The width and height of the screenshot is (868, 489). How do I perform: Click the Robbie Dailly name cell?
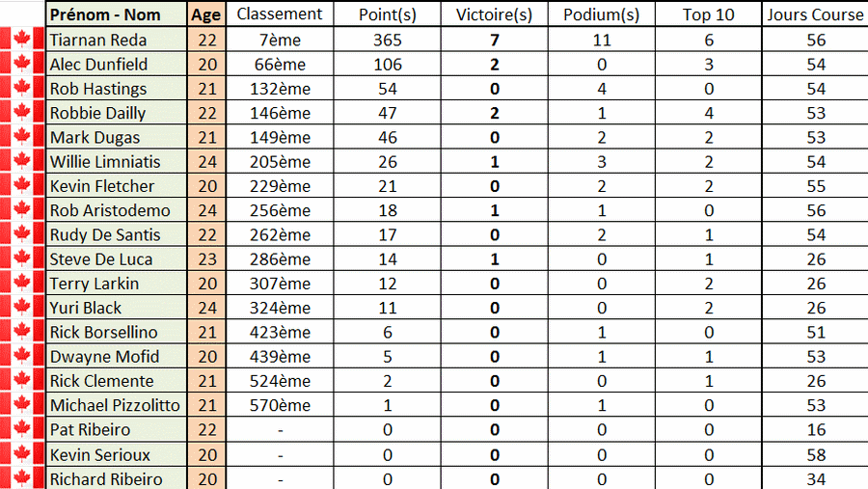click(x=117, y=113)
